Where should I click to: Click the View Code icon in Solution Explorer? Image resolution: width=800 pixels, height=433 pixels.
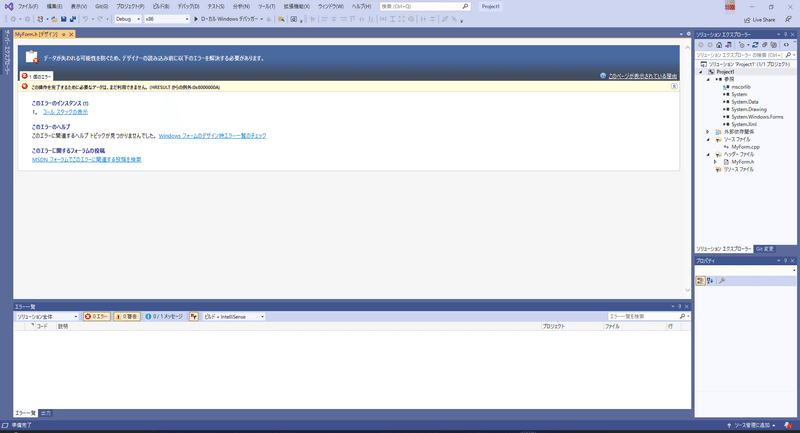pyautogui.click(x=786, y=45)
